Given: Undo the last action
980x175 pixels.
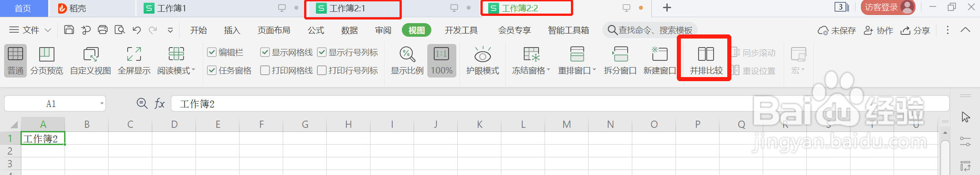Looking at the screenshot, I should 136,30.
